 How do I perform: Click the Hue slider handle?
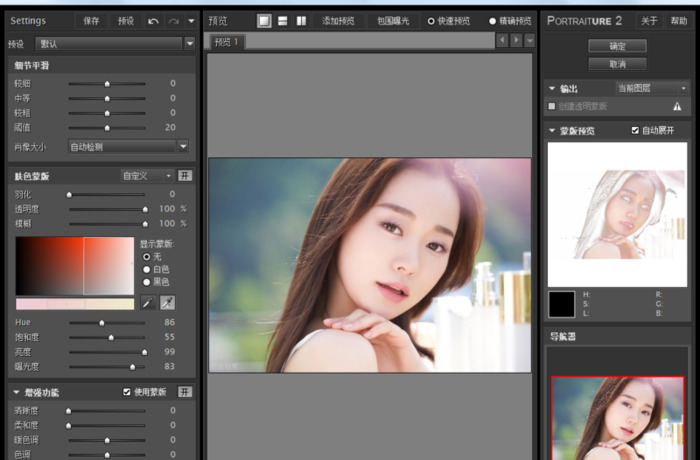(101, 323)
